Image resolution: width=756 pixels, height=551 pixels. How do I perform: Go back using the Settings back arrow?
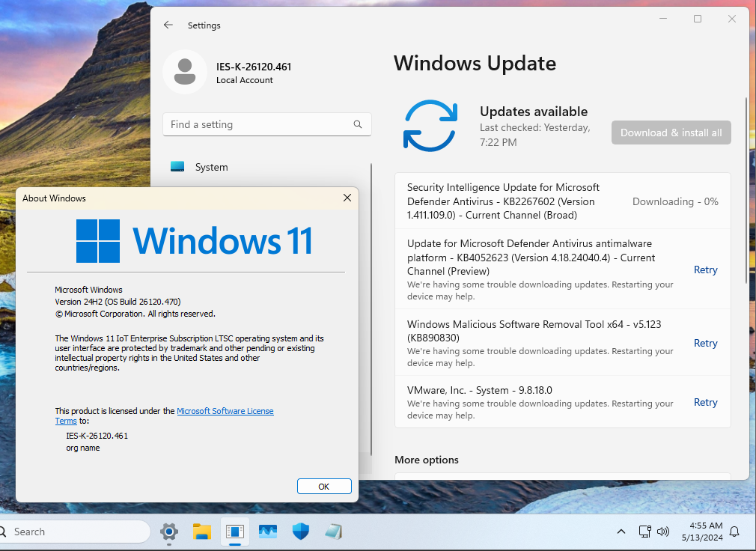click(168, 25)
